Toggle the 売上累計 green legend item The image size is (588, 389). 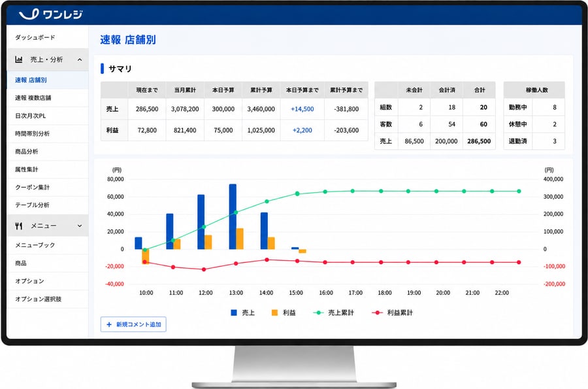coord(333,313)
